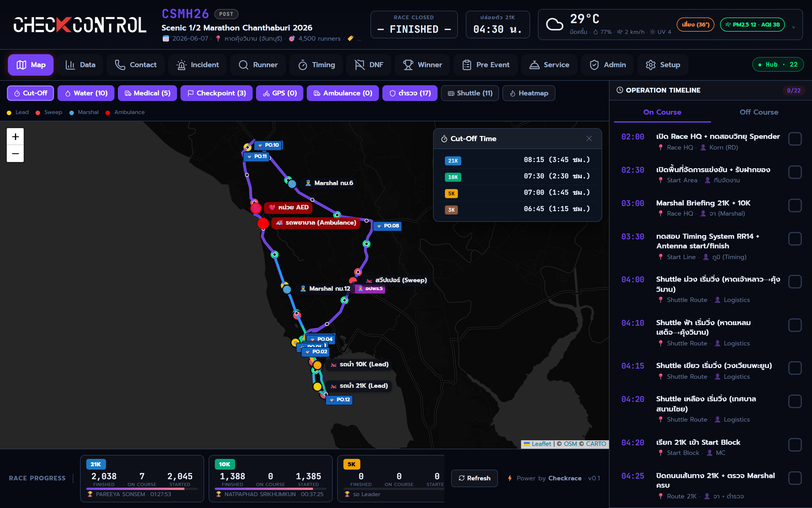The height and width of the screenshot is (508, 812).
Task: Zoom in on the map
Action: (15, 137)
